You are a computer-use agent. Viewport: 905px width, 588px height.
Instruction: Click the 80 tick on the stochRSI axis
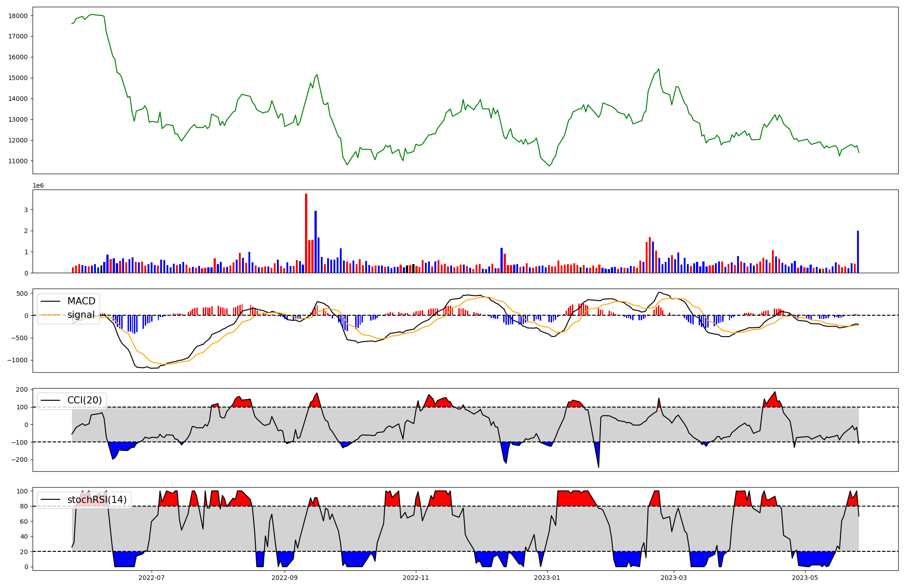(x=24, y=506)
